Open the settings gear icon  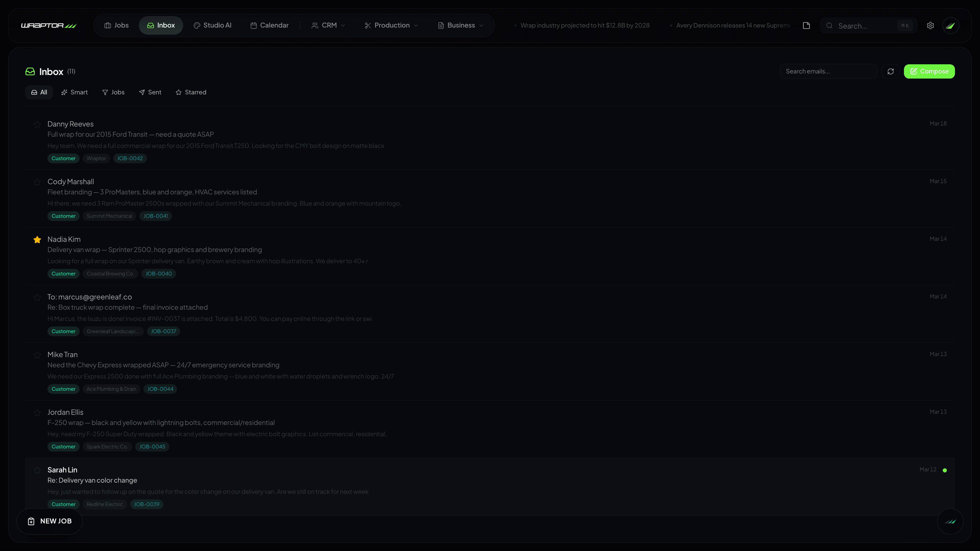pos(930,25)
